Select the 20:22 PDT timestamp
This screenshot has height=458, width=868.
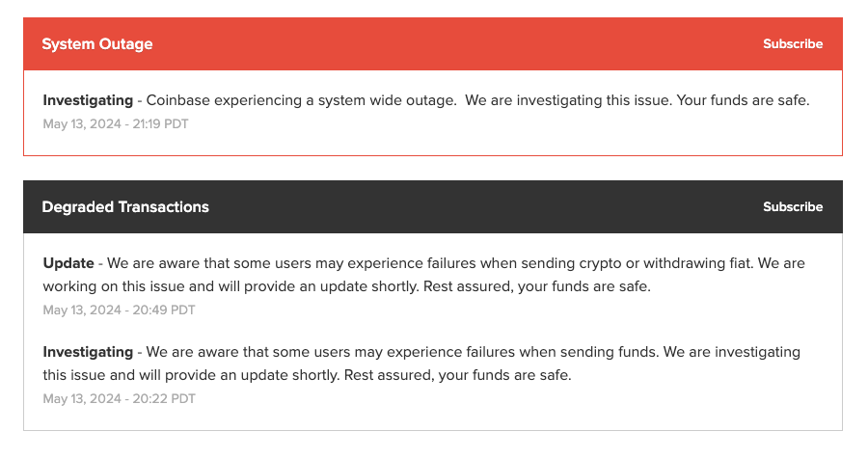point(119,399)
